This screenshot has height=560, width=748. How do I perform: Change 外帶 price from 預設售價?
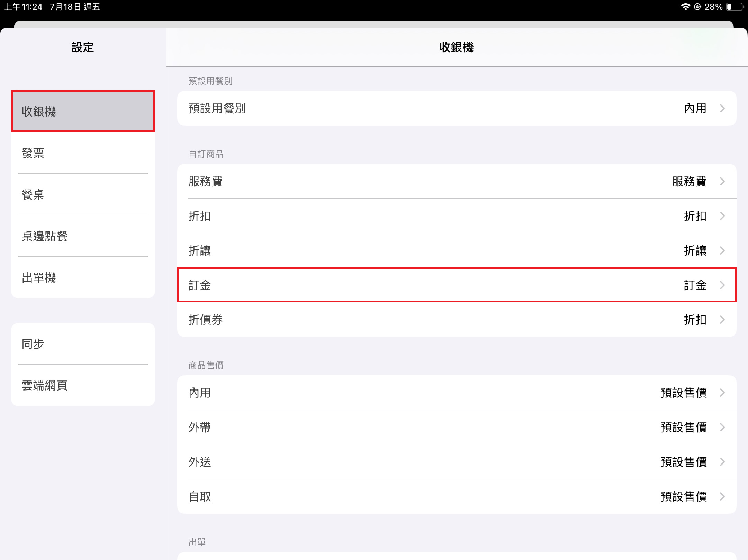pos(456,427)
